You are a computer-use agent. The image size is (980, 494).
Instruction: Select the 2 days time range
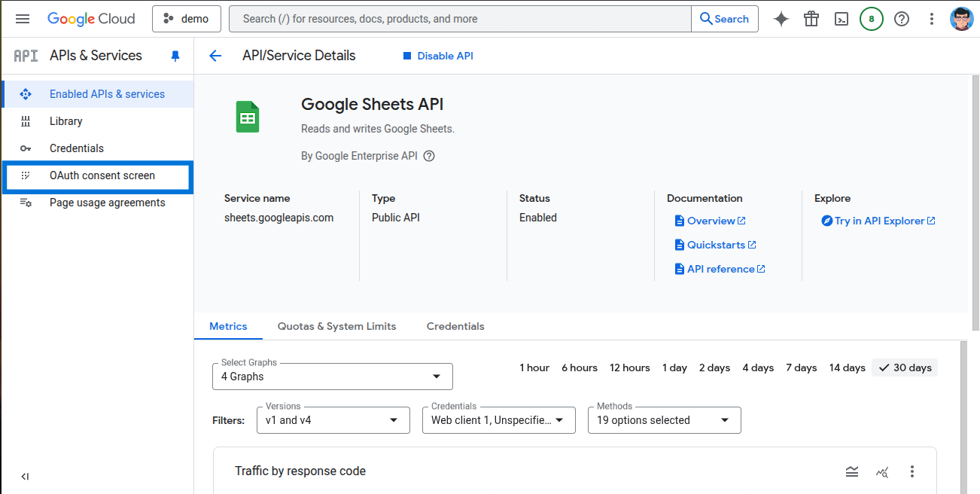click(x=714, y=367)
